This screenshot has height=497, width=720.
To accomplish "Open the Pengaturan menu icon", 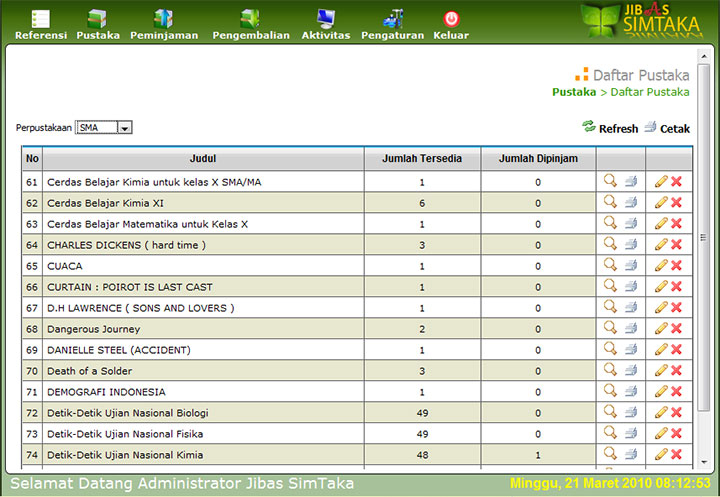I will 393,19.
